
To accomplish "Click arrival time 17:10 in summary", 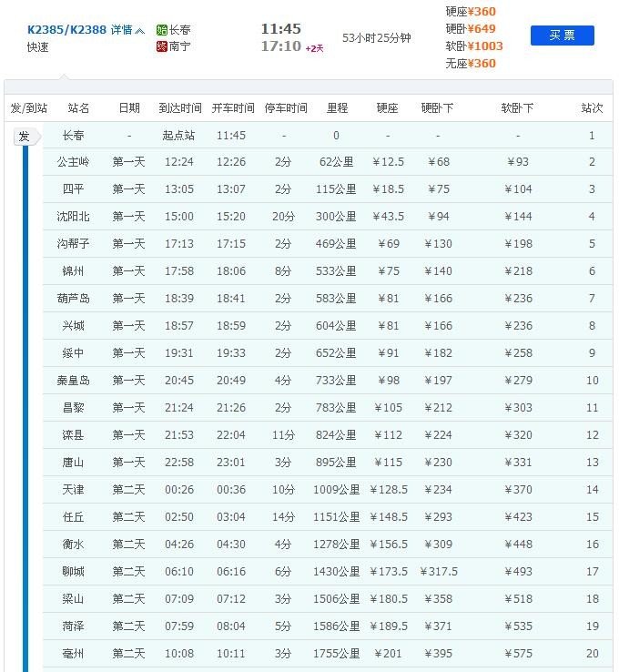I will click(281, 46).
